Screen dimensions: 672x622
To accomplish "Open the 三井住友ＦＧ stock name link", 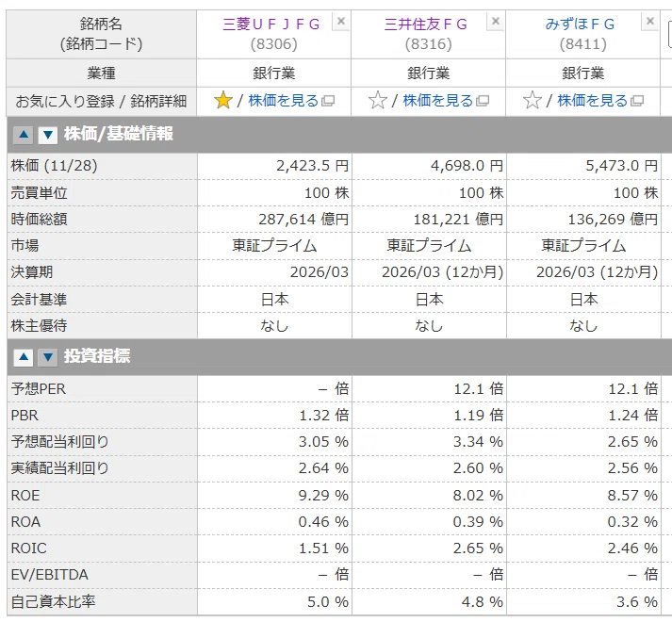I will pos(426,24).
